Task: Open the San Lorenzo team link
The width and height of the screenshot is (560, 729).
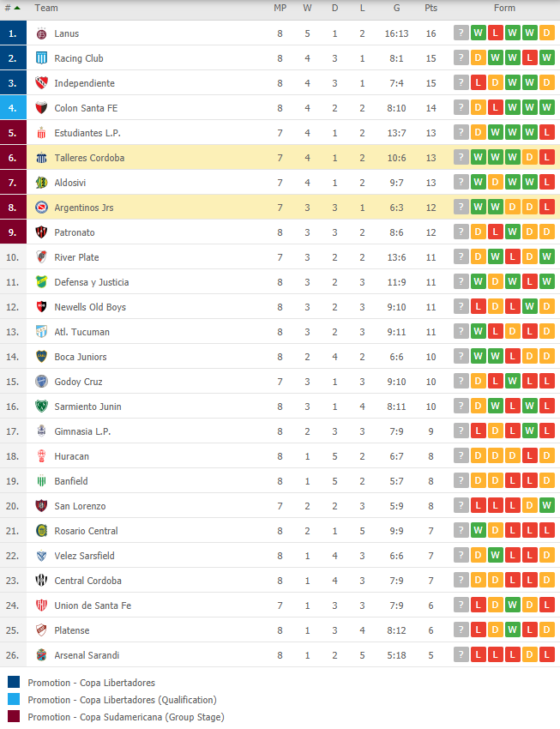Action: tap(80, 506)
